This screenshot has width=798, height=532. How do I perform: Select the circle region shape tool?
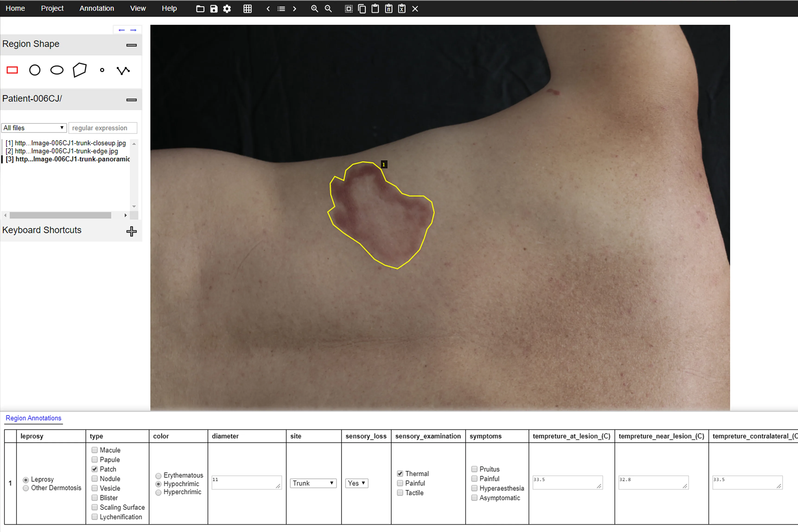pyautogui.click(x=35, y=70)
